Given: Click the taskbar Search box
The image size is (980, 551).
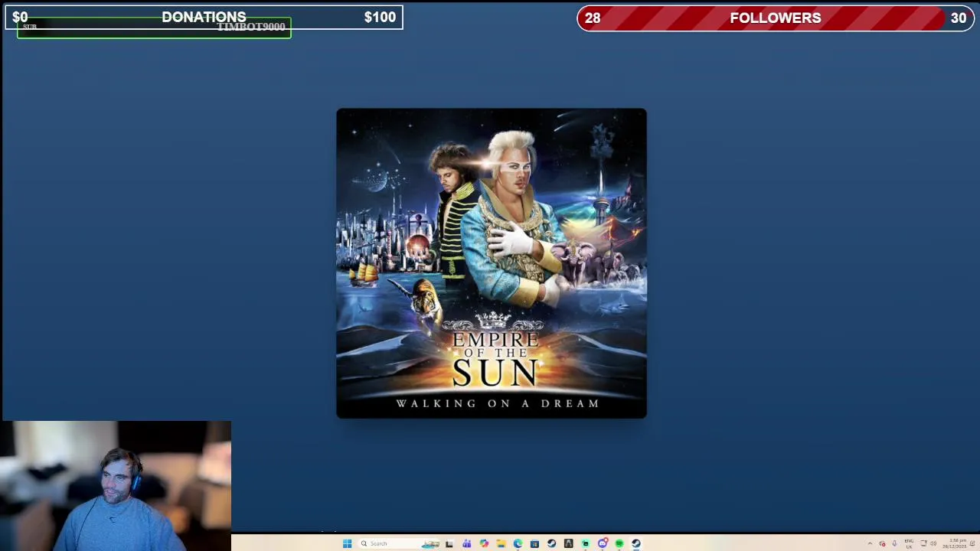Looking at the screenshot, I should click(400, 543).
